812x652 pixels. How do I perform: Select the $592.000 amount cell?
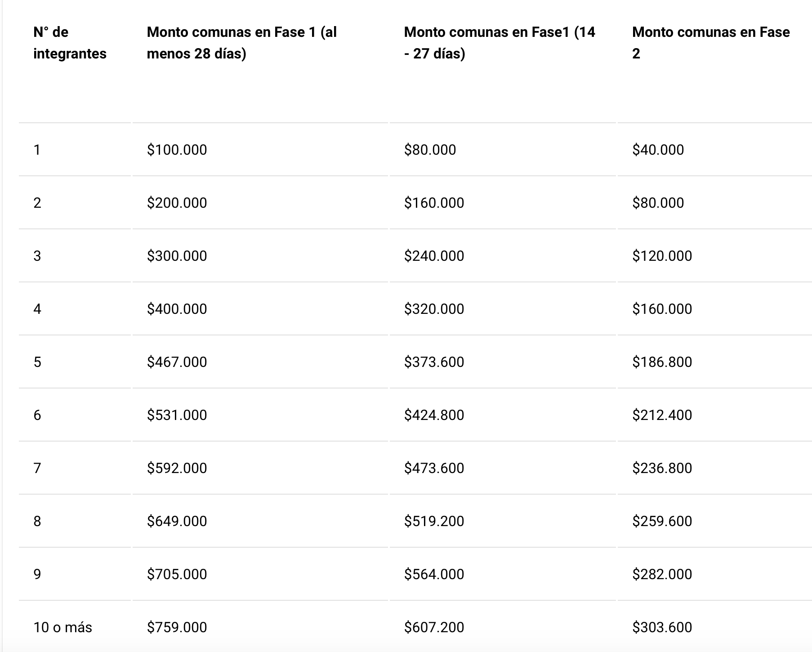(177, 468)
